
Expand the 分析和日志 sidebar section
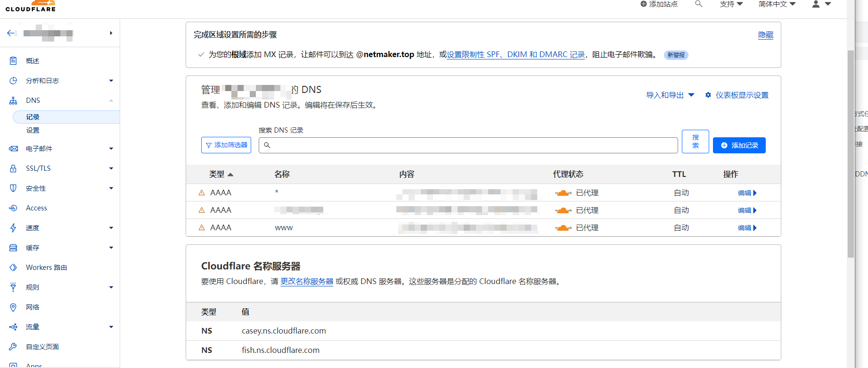111,81
